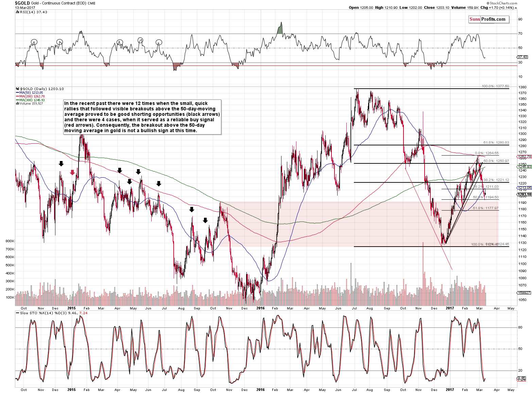Image resolution: width=532 pixels, height=393 pixels.
Task: Click the blue MA(50) line swatch in legend
Action: [x=17, y=93]
